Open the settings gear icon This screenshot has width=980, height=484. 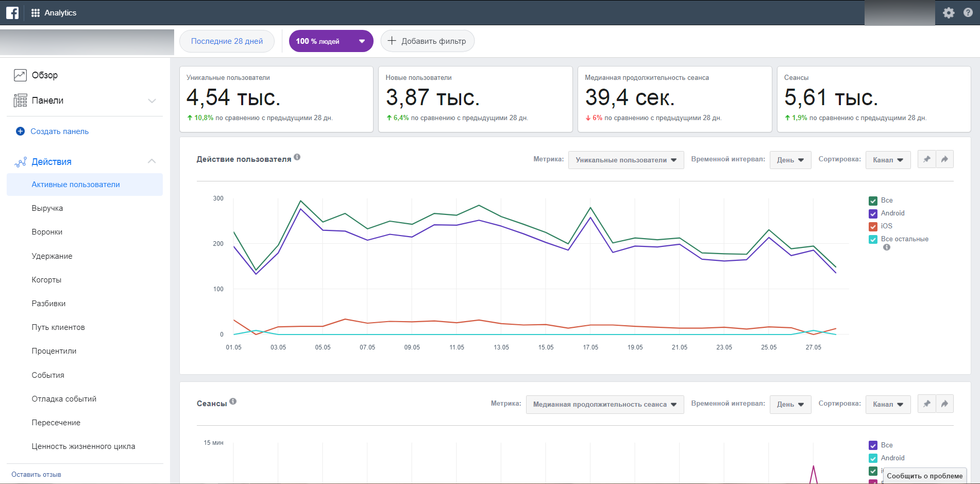(x=949, y=13)
